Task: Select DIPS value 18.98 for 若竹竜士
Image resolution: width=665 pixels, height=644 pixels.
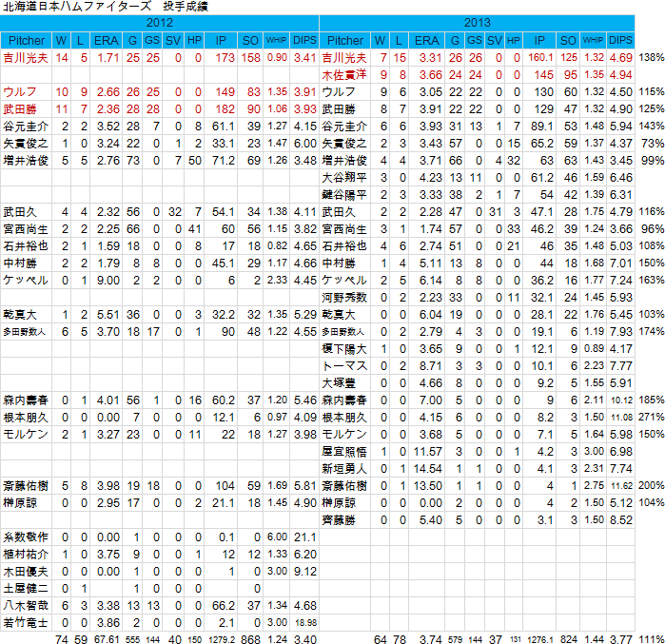Action: 306,623
